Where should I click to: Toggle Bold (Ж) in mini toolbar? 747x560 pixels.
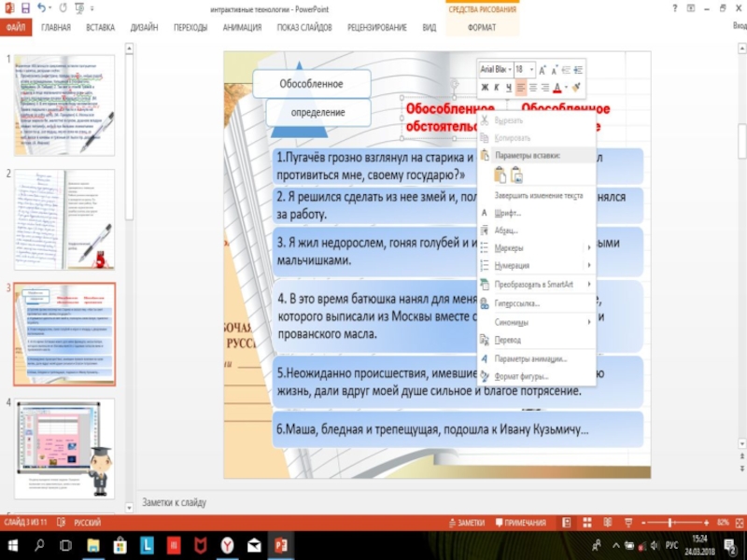(x=485, y=87)
